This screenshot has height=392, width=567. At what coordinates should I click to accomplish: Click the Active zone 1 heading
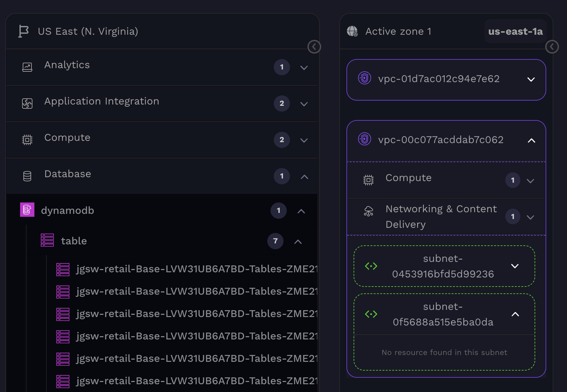pos(398,31)
